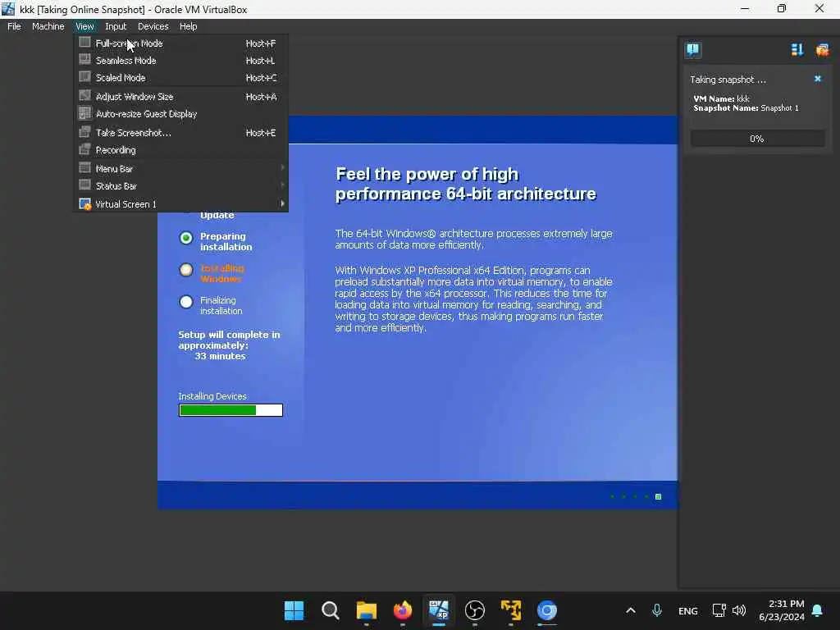Click the Finalizing installation radio indicator

(186, 302)
